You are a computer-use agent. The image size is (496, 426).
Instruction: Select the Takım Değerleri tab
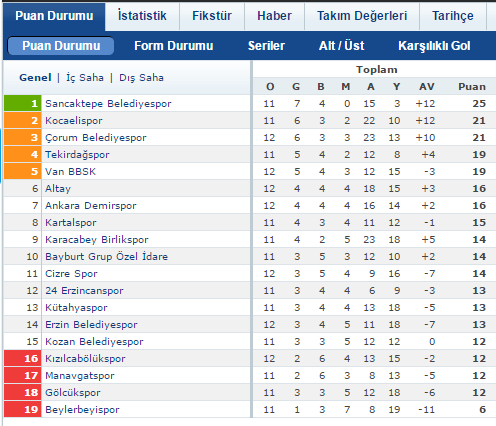[362, 16]
